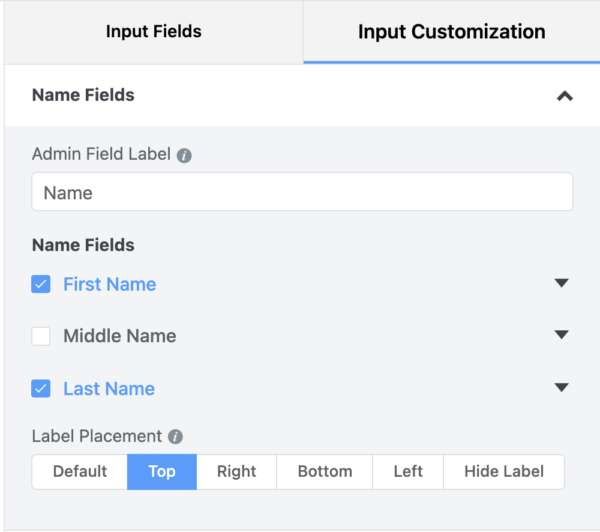Image resolution: width=600 pixels, height=532 pixels.
Task: Select Left label placement option
Action: [x=408, y=472]
